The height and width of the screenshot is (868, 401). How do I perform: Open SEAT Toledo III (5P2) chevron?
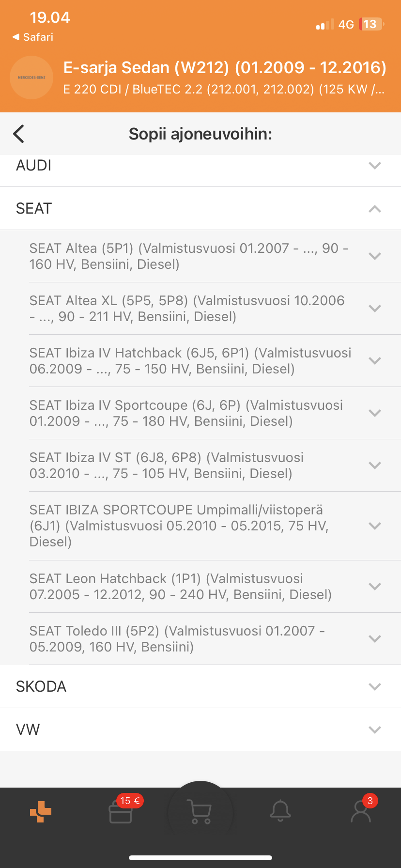coord(374,639)
